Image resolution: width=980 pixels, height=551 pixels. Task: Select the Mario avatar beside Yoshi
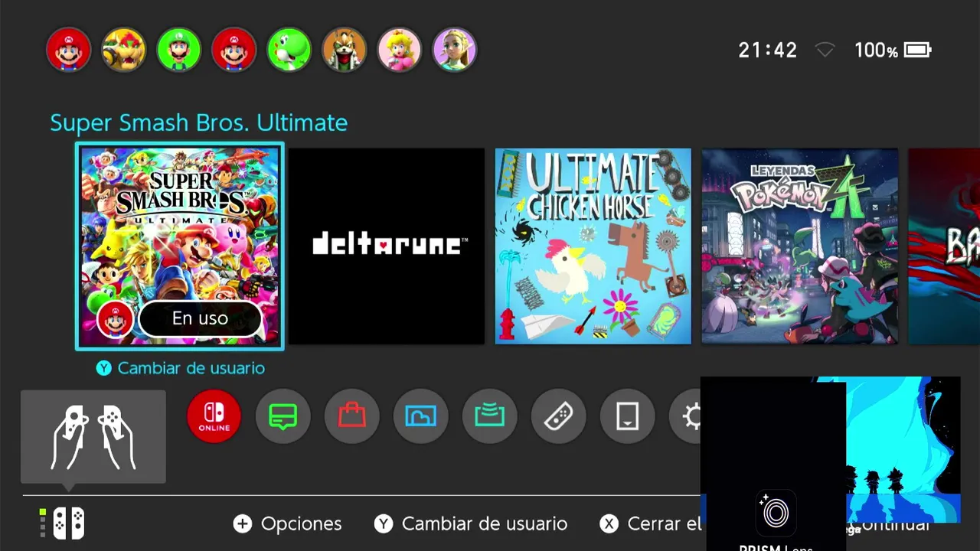(x=234, y=51)
